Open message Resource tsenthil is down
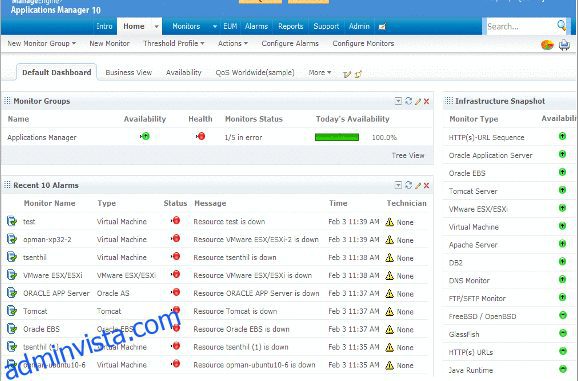This screenshot has height=381, width=578. [234, 257]
